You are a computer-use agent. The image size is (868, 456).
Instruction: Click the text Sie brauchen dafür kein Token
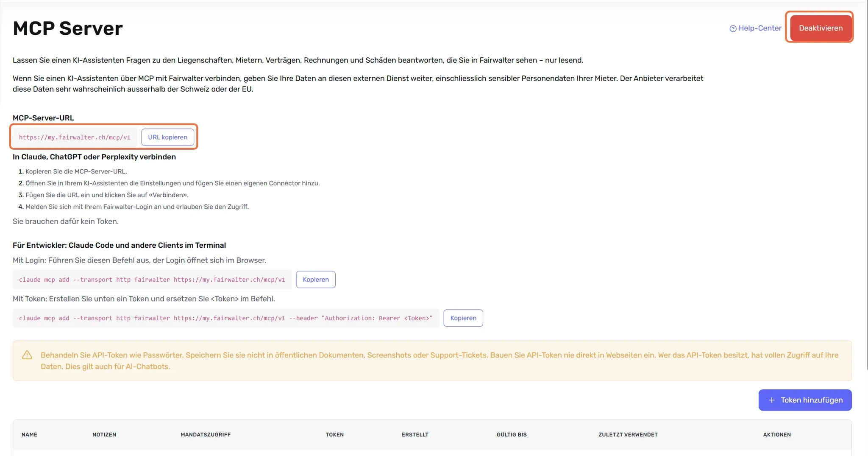[66, 221]
